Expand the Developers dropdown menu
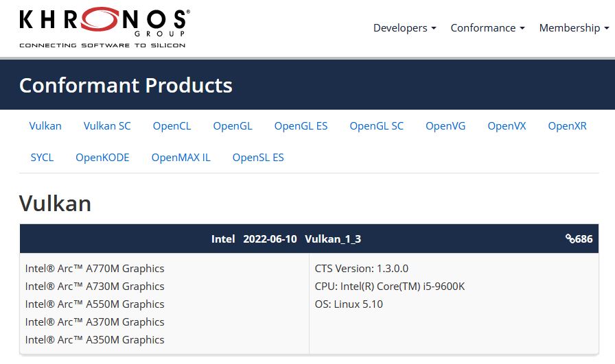 pos(404,28)
